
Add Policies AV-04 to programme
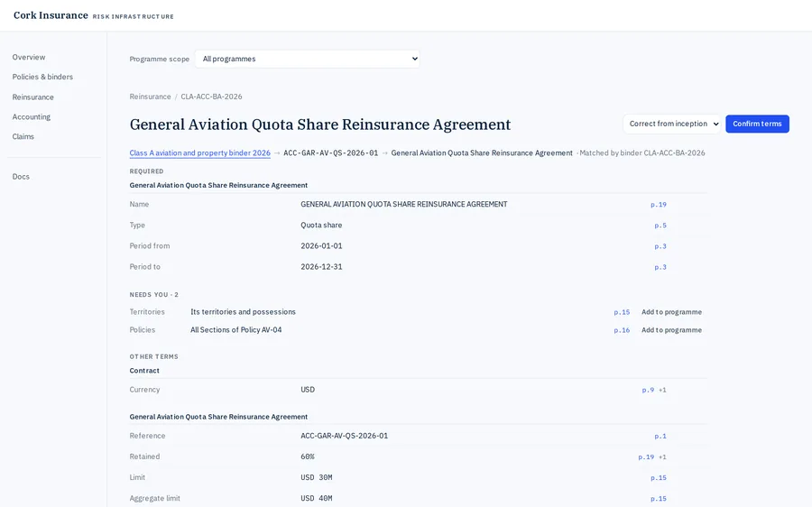pos(671,330)
